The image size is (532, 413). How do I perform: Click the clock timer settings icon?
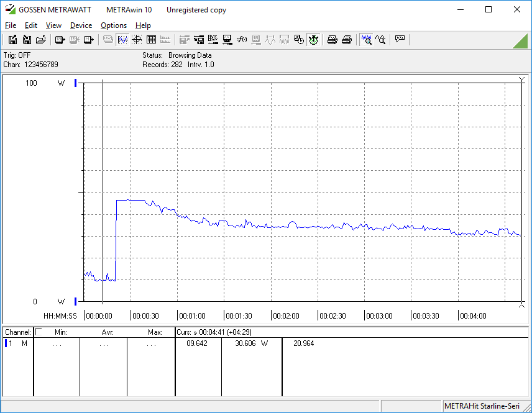pos(298,40)
